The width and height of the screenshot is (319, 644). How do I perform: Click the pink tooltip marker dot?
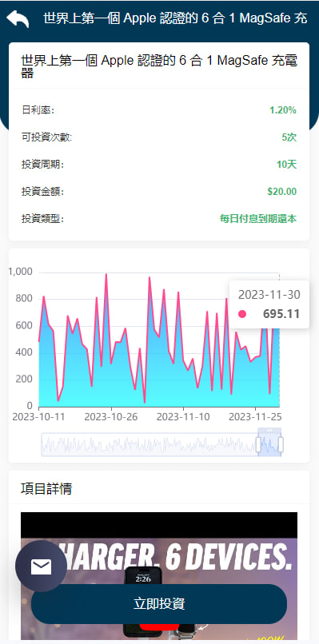coord(242,314)
